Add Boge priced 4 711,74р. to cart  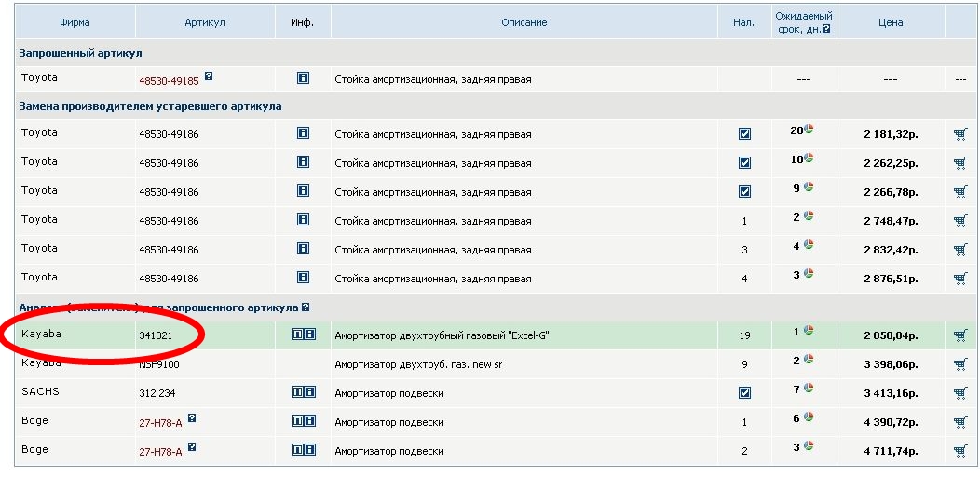click(960, 451)
